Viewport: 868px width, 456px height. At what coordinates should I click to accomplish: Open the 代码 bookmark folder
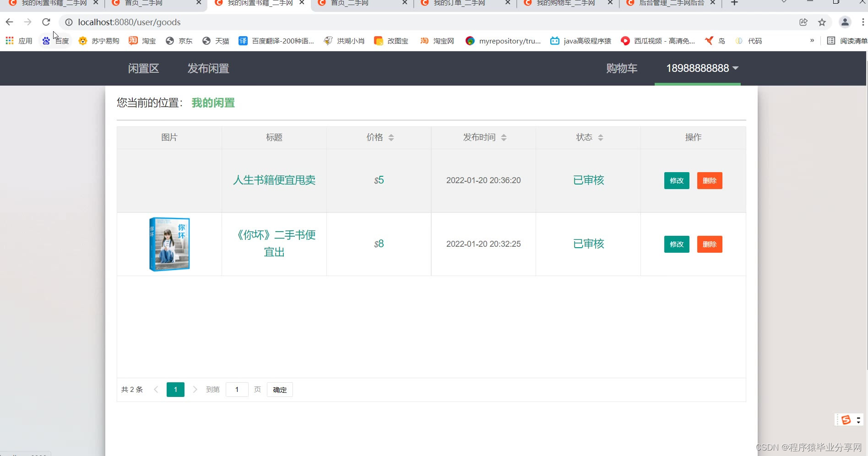point(749,41)
